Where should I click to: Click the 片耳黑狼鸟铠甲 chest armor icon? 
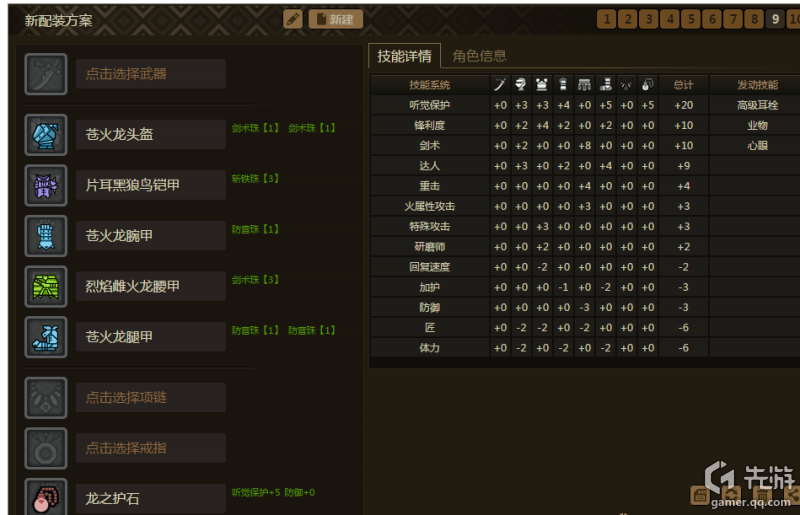[x=46, y=185]
